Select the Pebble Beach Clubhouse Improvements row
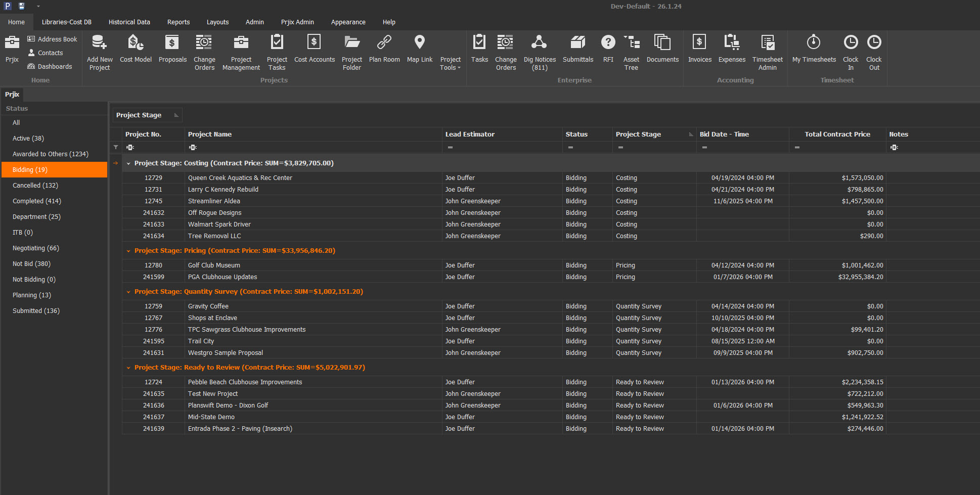This screenshot has height=495, width=980. 245,382
